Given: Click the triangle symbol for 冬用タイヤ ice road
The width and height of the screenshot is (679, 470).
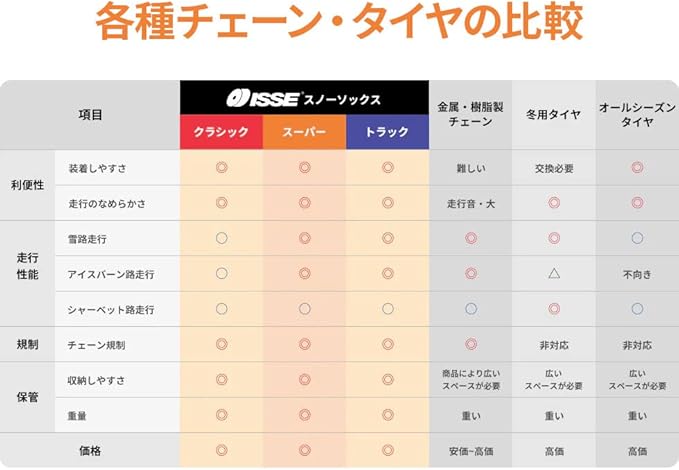Looking at the screenshot, I should coord(554,273).
